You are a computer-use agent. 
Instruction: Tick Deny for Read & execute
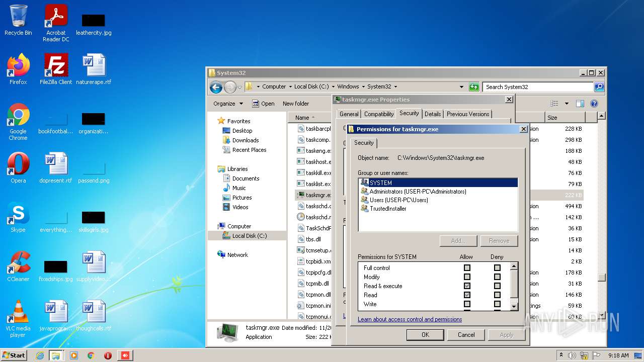point(497,286)
